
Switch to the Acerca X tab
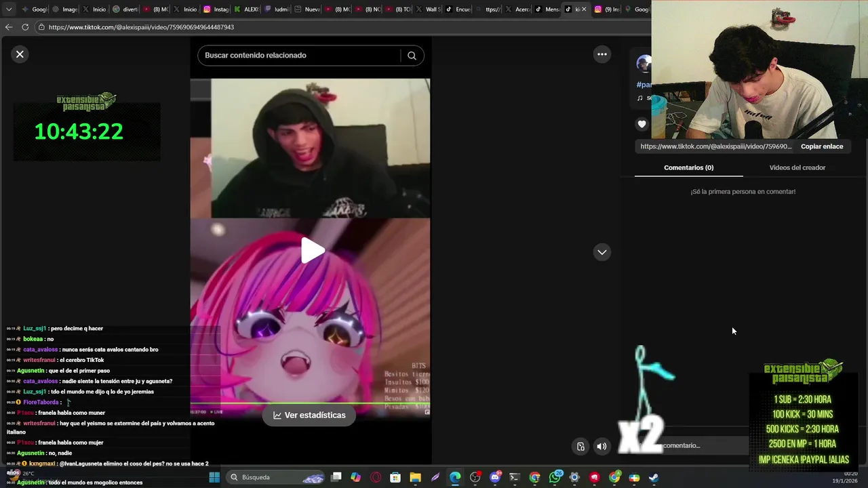519,9
